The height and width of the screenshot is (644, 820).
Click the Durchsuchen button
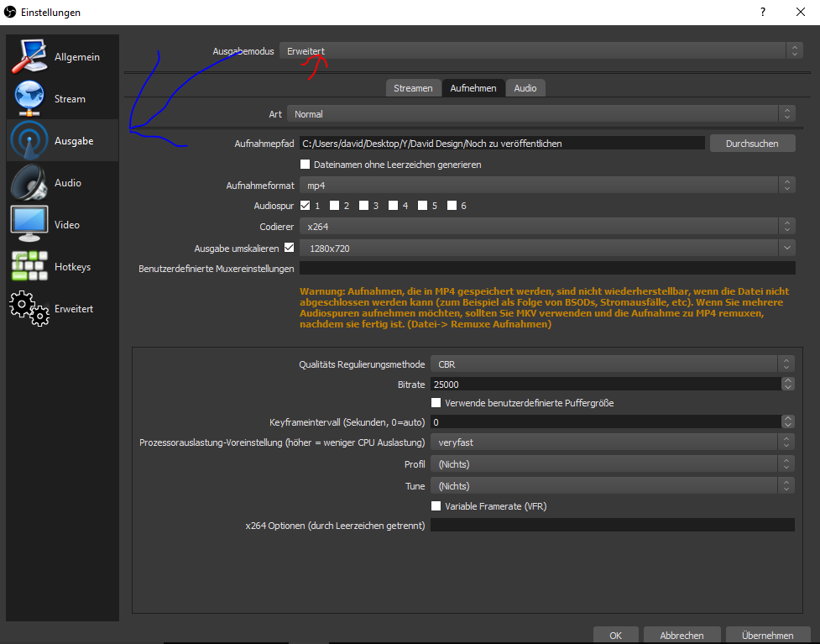coord(752,144)
